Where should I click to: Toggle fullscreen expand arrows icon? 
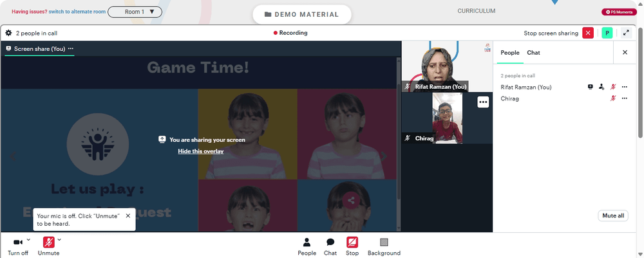[626, 33]
